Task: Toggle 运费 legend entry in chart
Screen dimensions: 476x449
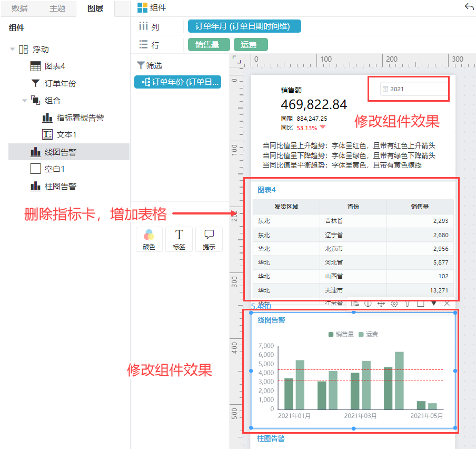Action: pyautogui.click(x=368, y=334)
